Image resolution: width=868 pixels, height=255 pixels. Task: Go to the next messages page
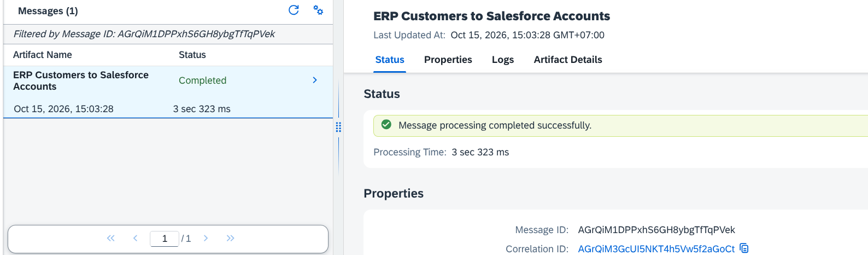pyautogui.click(x=206, y=238)
